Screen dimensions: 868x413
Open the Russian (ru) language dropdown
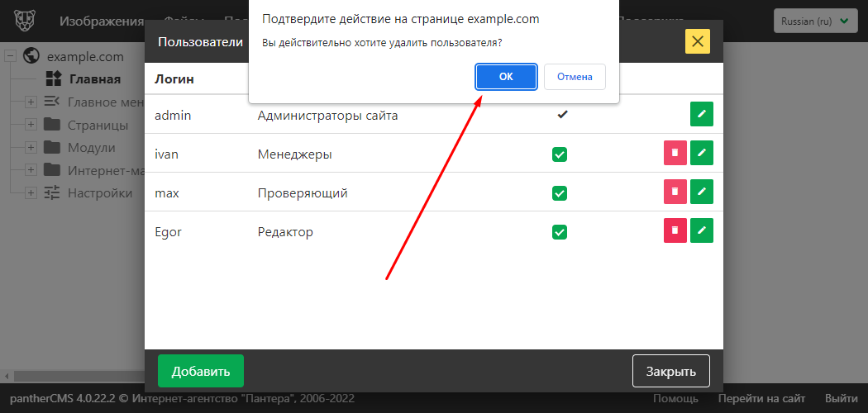(x=815, y=21)
